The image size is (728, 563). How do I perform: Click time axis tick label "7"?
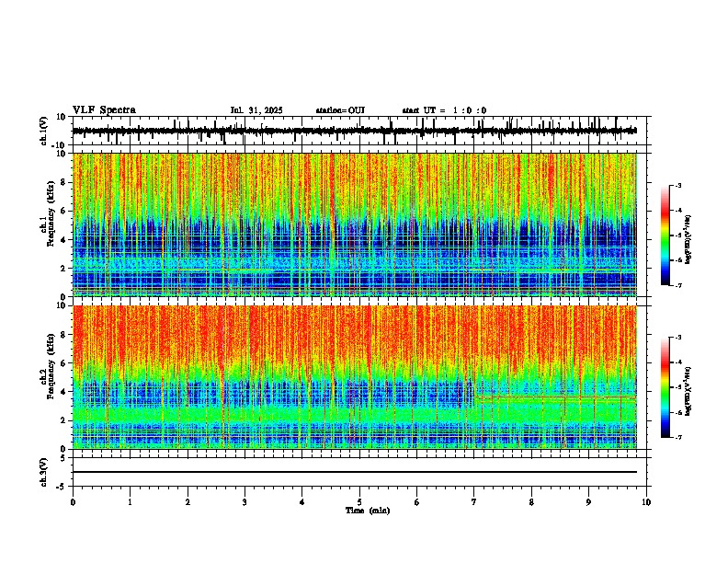473,502
